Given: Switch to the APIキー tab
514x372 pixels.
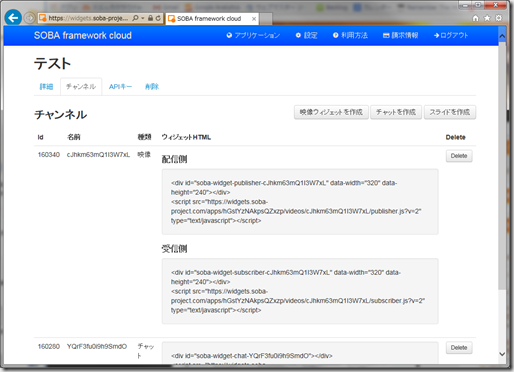Looking at the screenshot, I should pyautogui.click(x=120, y=87).
